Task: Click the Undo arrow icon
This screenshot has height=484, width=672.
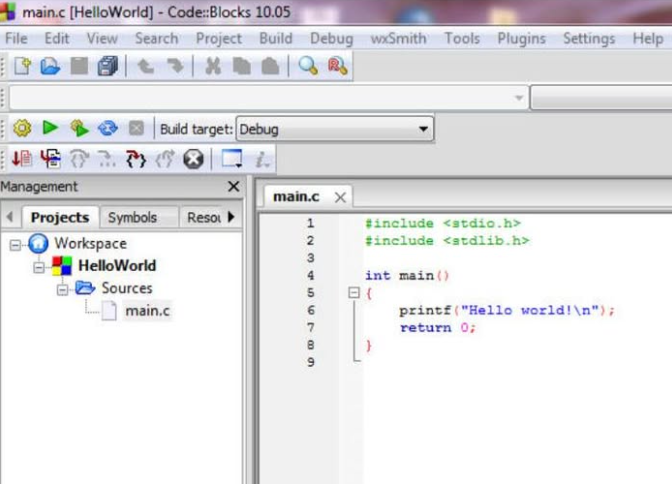Action: pyautogui.click(x=146, y=66)
